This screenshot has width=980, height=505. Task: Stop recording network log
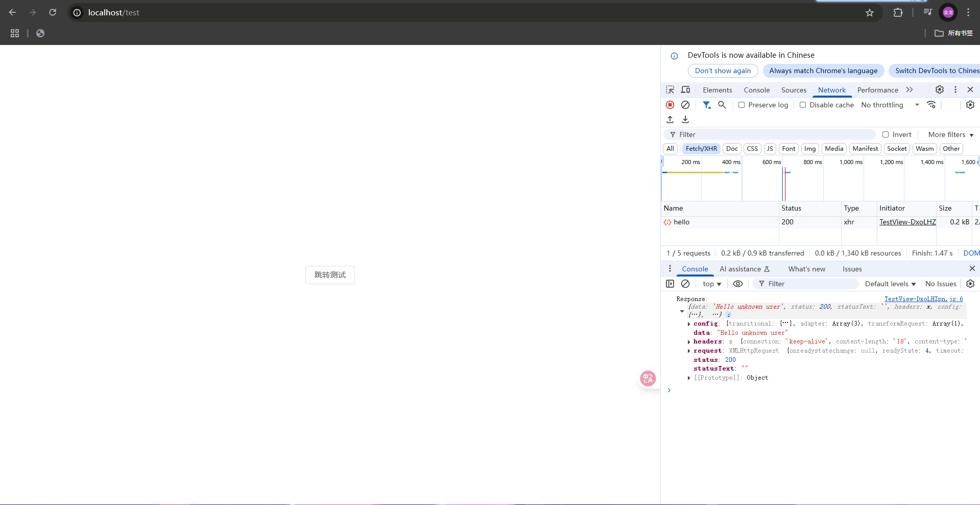670,105
